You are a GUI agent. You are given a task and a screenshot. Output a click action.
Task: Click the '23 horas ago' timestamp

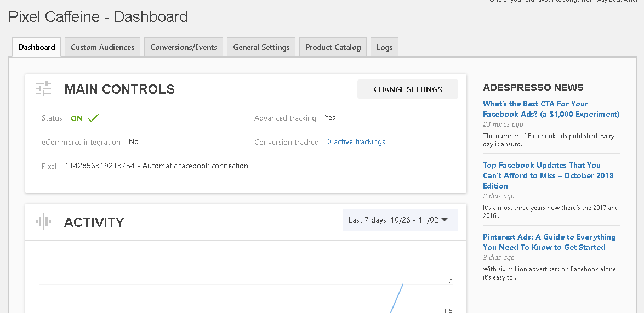(x=503, y=124)
